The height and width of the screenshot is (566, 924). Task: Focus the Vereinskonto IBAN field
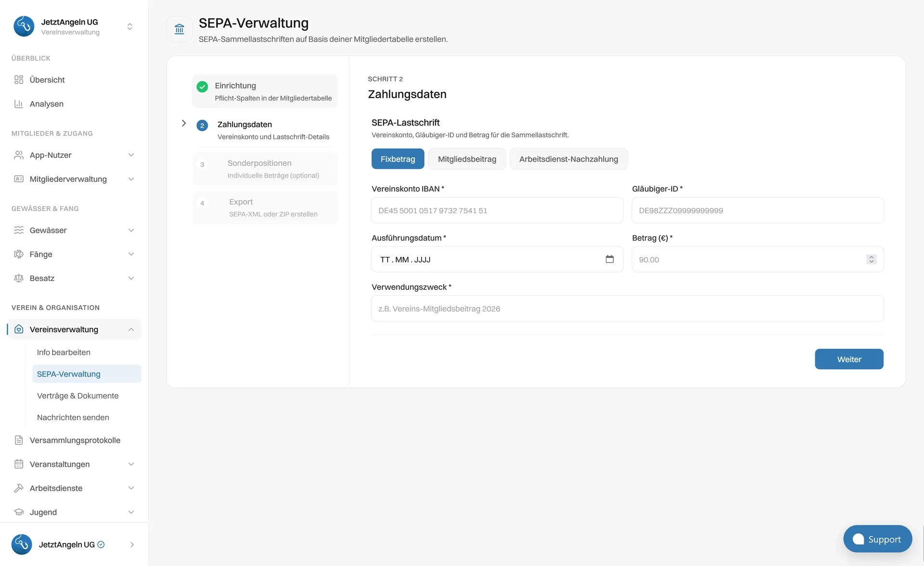point(497,210)
